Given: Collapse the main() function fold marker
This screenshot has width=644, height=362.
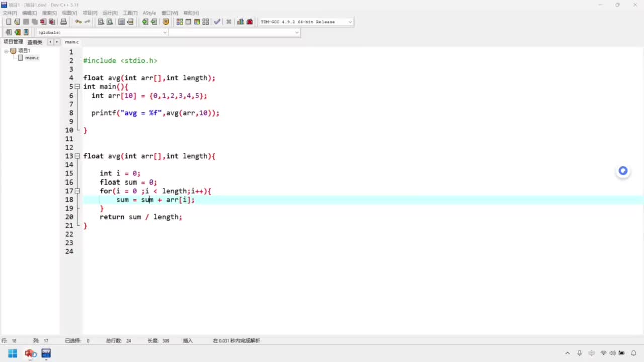Looking at the screenshot, I should click(x=77, y=86).
